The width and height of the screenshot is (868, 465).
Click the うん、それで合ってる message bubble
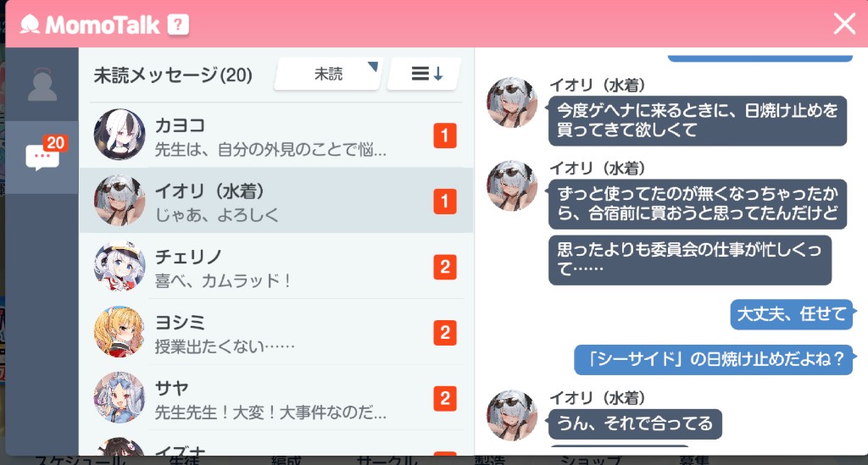coord(635,423)
